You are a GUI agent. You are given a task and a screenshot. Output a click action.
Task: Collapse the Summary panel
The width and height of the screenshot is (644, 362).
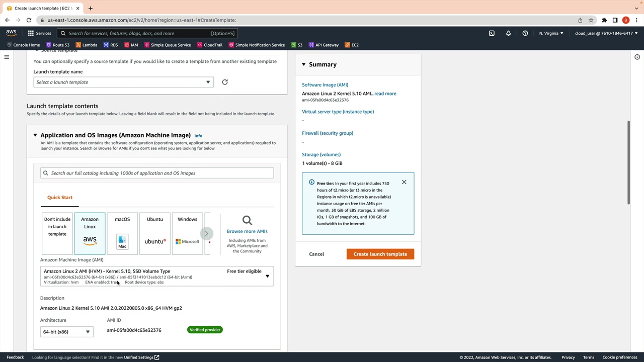[304, 64]
